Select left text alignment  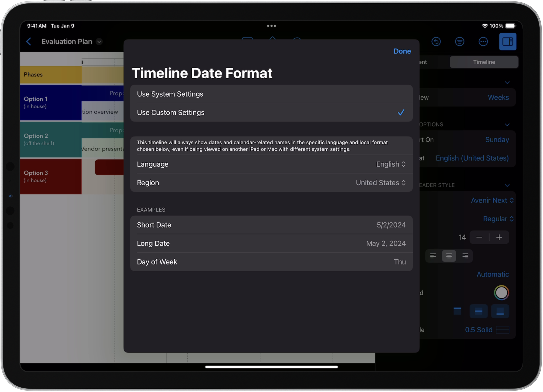433,256
